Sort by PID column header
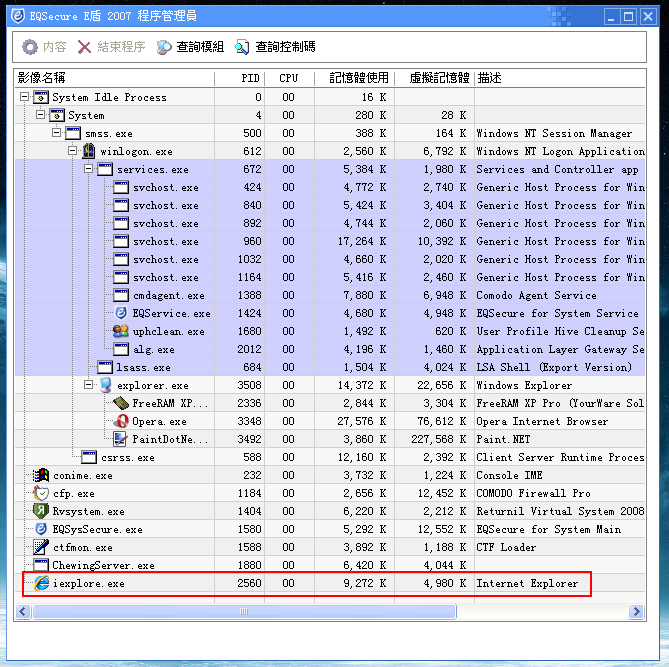669x667 pixels. [x=240, y=78]
